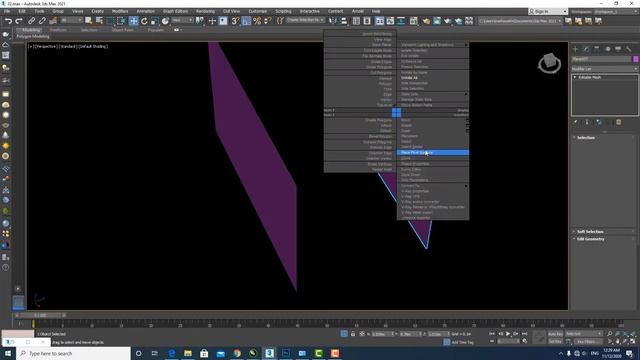640x360 pixels.
Task: Open Chrome from the taskbar
Action: tap(237, 353)
